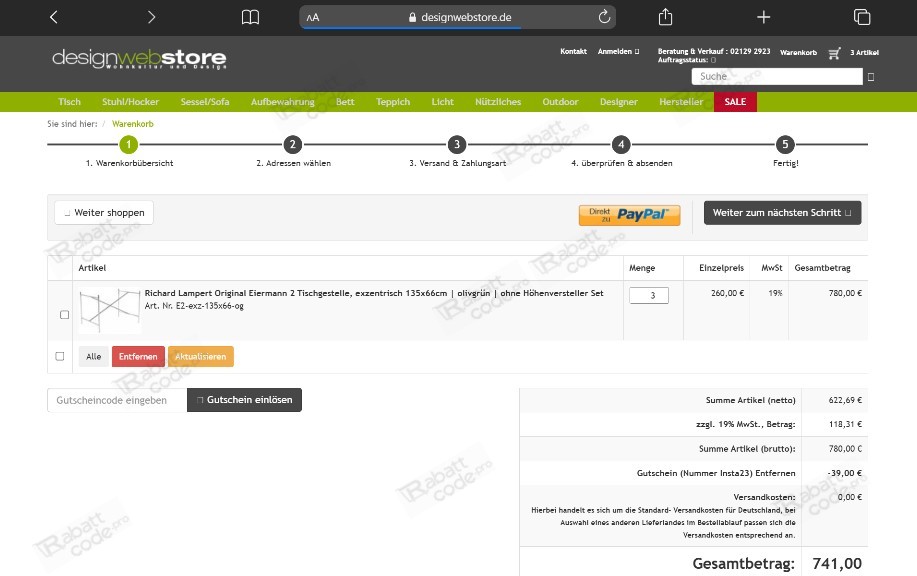Open a new tab with plus icon
This screenshot has width=917, height=576.
click(763, 17)
